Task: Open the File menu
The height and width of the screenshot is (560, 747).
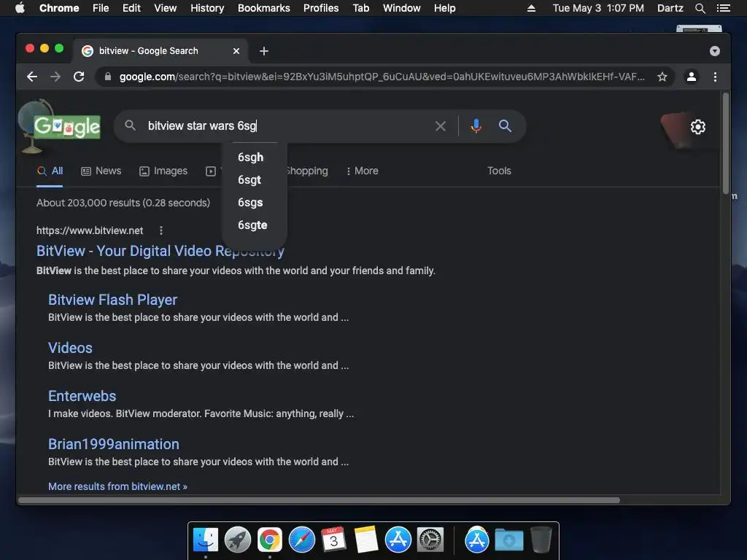Action: click(x=101, y=8)
